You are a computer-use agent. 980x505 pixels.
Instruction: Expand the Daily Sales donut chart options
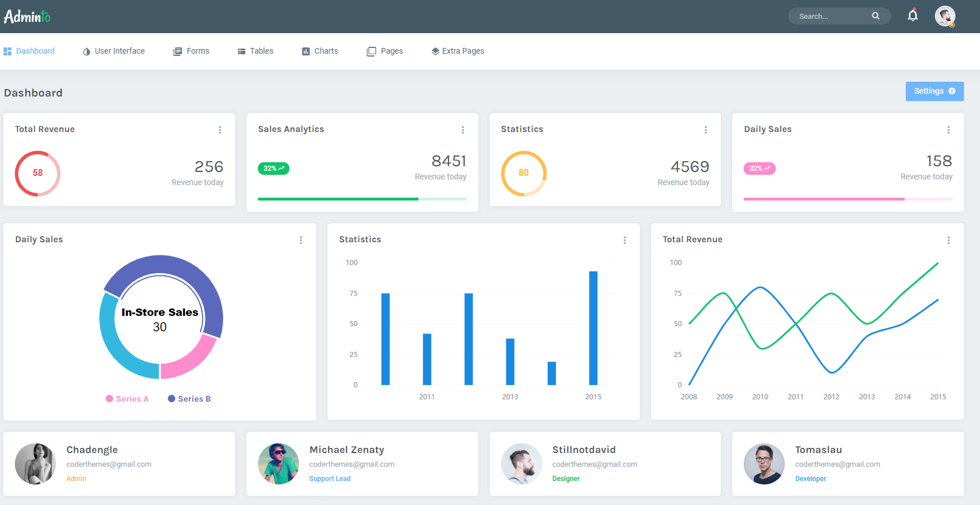tap(301, 241)
